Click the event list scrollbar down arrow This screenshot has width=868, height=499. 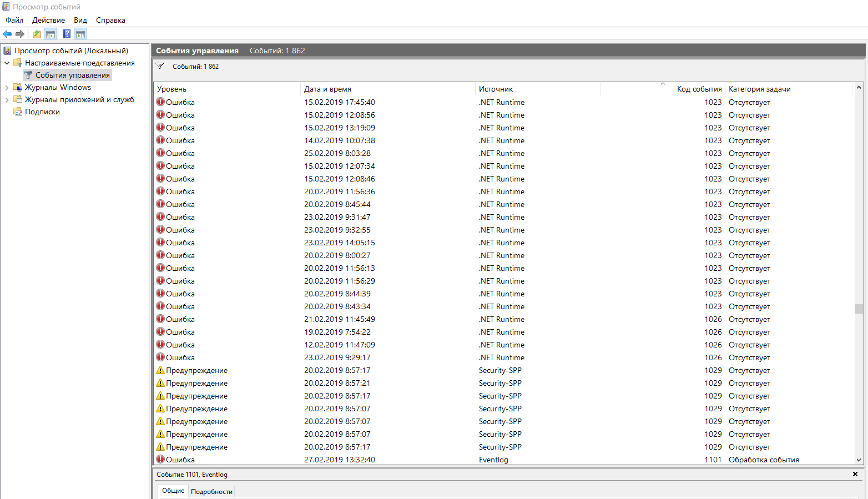pyautogui.click(x=859, y=460)
